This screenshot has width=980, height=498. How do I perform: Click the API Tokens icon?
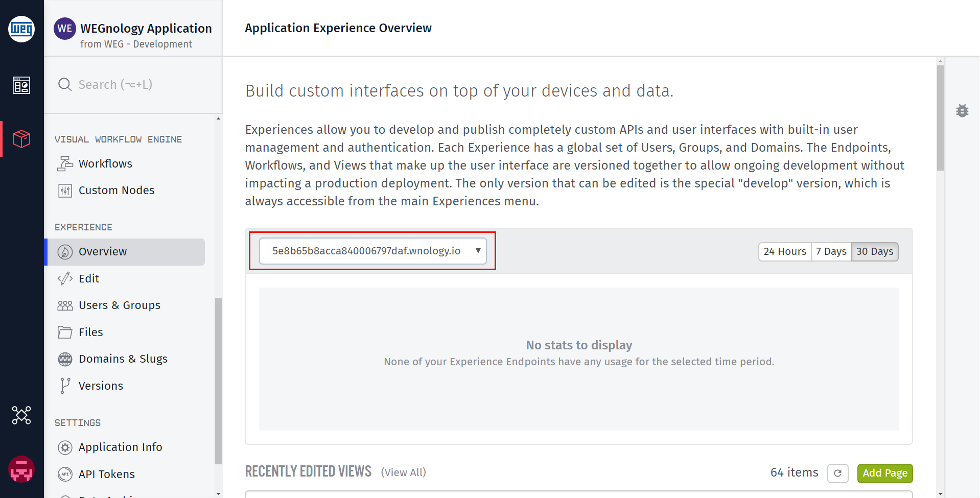(x=65, y=474)
